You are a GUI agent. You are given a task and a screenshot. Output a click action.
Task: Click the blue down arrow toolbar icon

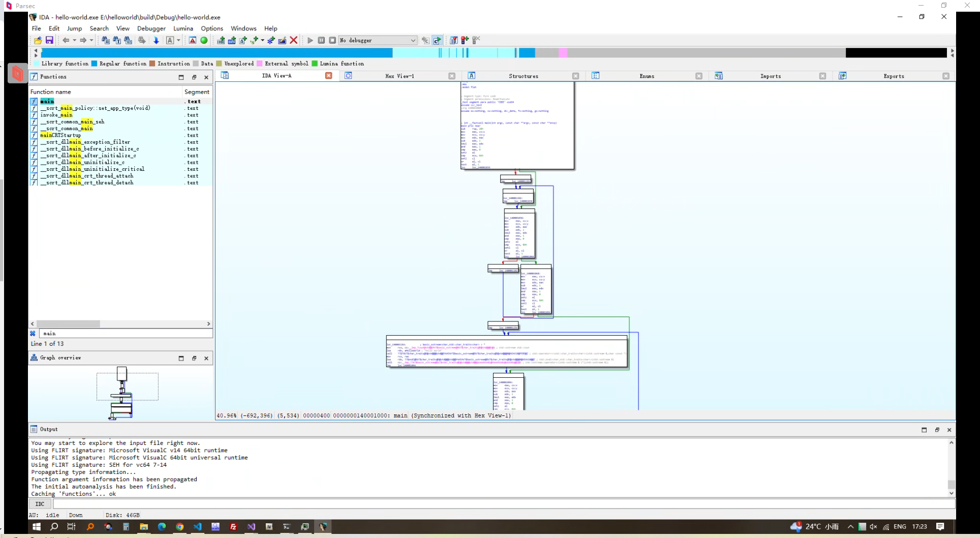click(156, 40)
